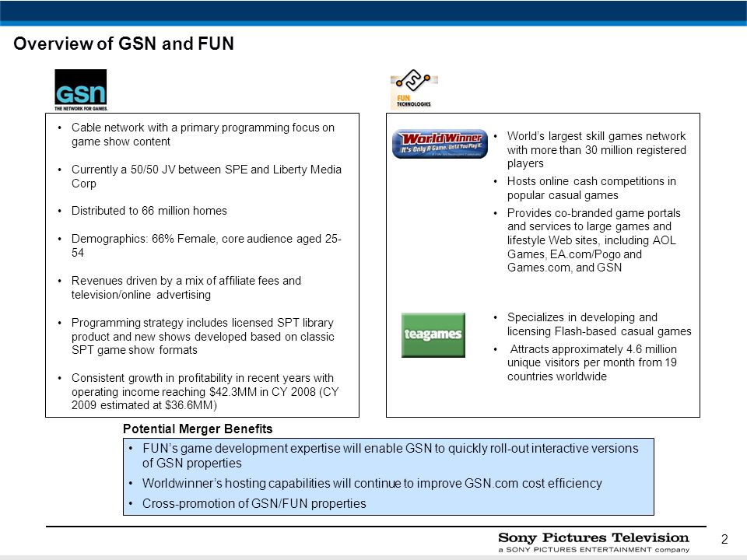Click 'a SONY PICTURES ENTERTAINMENT company' tagline
The width and height of the screenshot is (747, 560).
594,550
